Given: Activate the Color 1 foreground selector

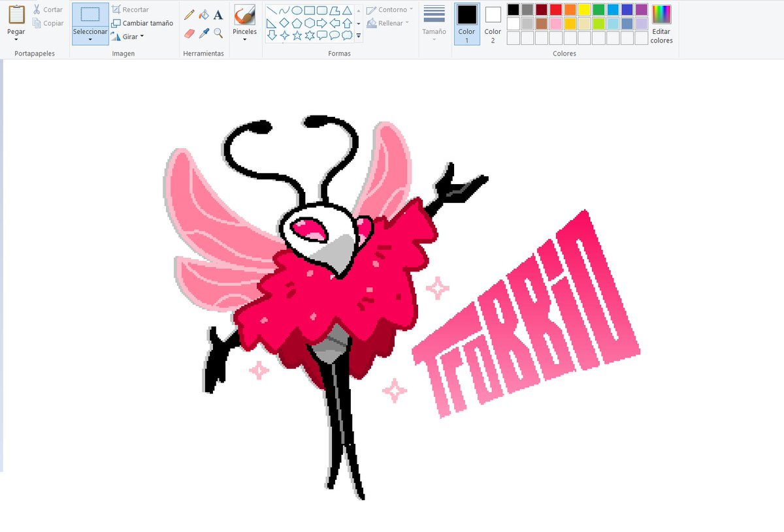Looking at the screenshot, I should [466, 23].
